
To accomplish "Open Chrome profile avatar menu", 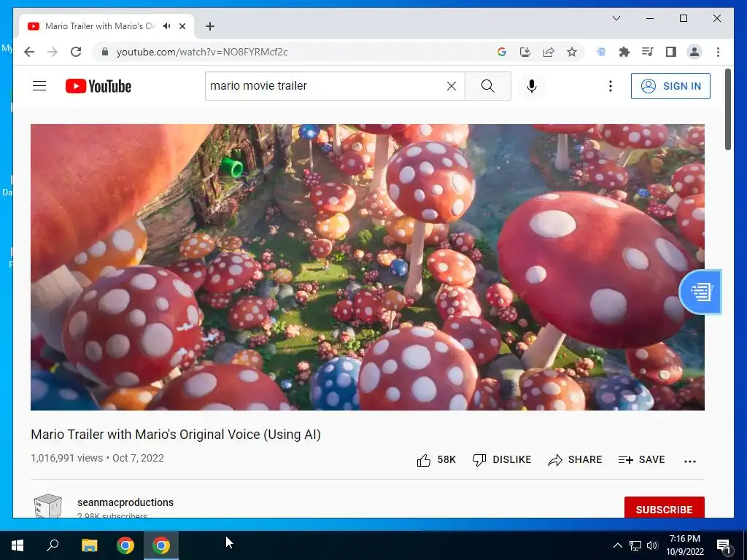I will pyautogui.click(x=694, y=52).
